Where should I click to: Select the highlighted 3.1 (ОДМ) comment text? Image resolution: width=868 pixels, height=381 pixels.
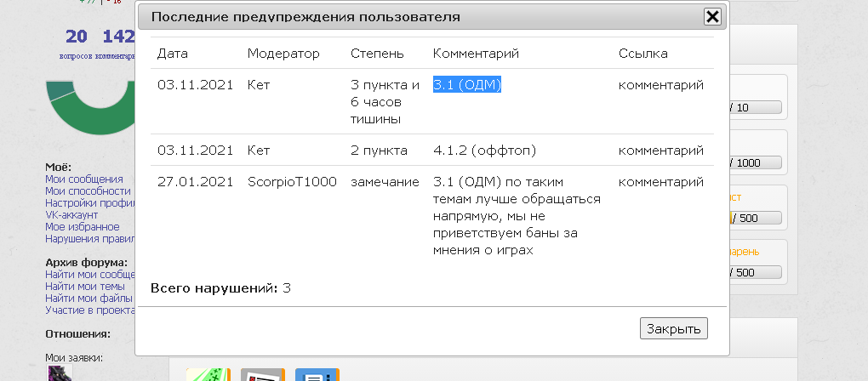coord(466,85)
